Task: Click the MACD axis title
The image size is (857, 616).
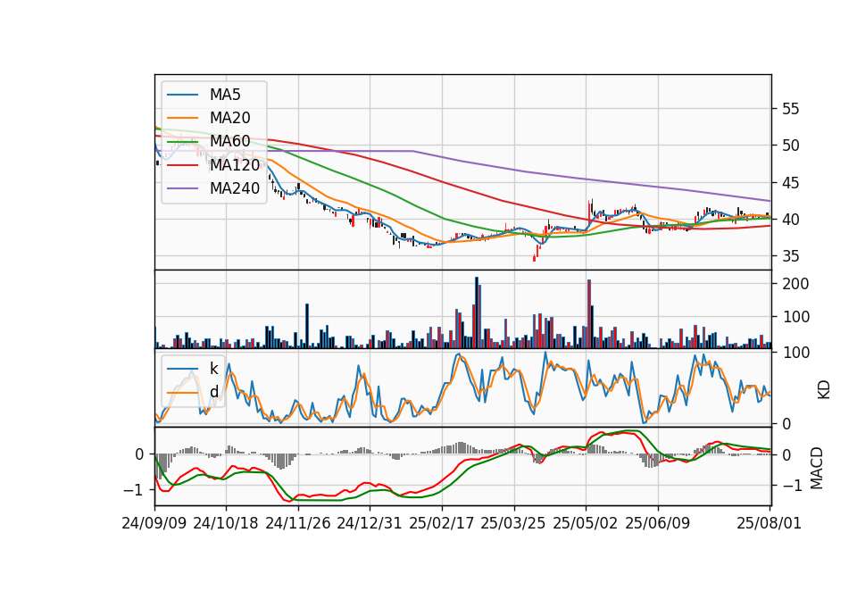Action: tap(817, 468)
